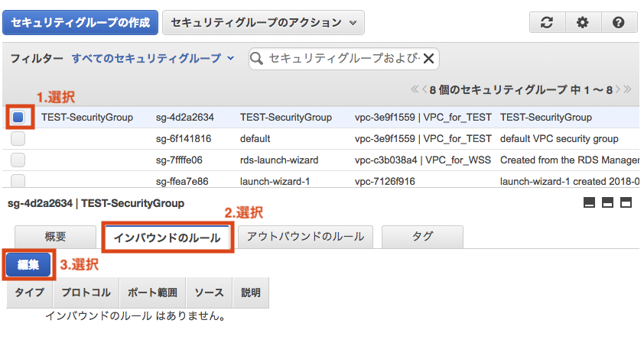This screenshot has width=644, height=346.
Task: Switch to the インバウンドのルール tab
Action: coord(168,238)
